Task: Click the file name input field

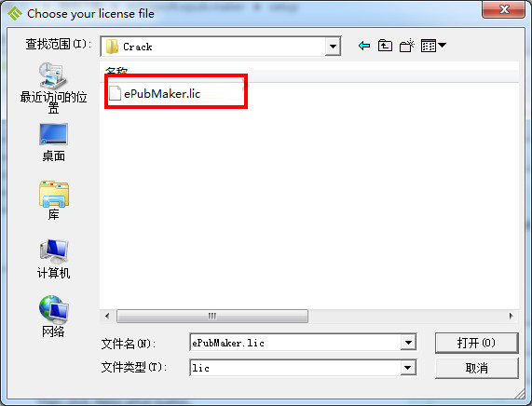Action: [x=295, y=343]
